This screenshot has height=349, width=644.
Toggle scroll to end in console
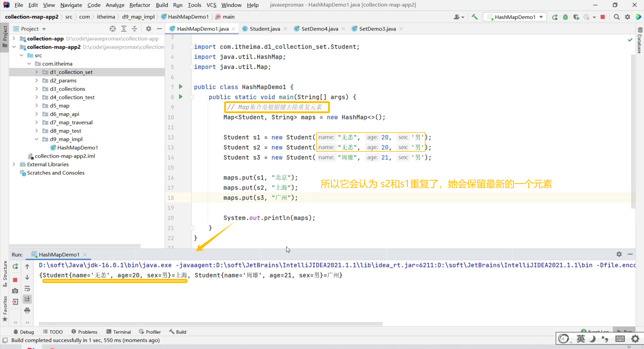click(x=27, y=299)
